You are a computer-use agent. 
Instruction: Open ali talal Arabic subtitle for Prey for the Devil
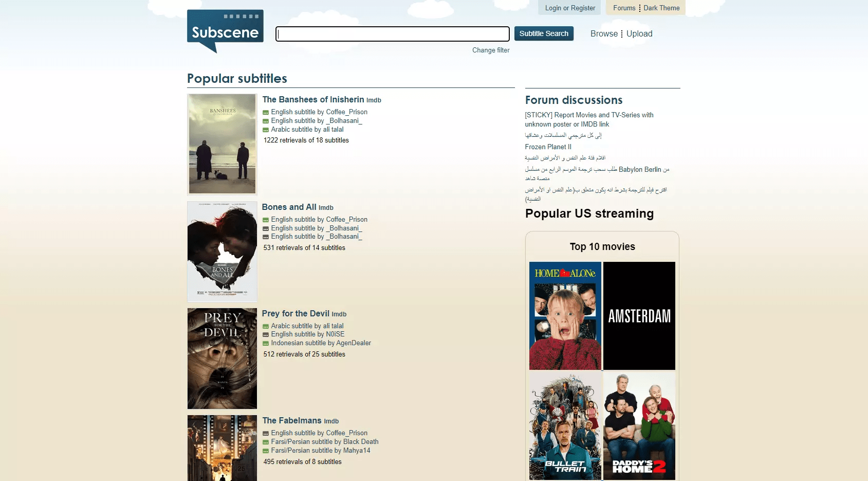tap(307, 326)
